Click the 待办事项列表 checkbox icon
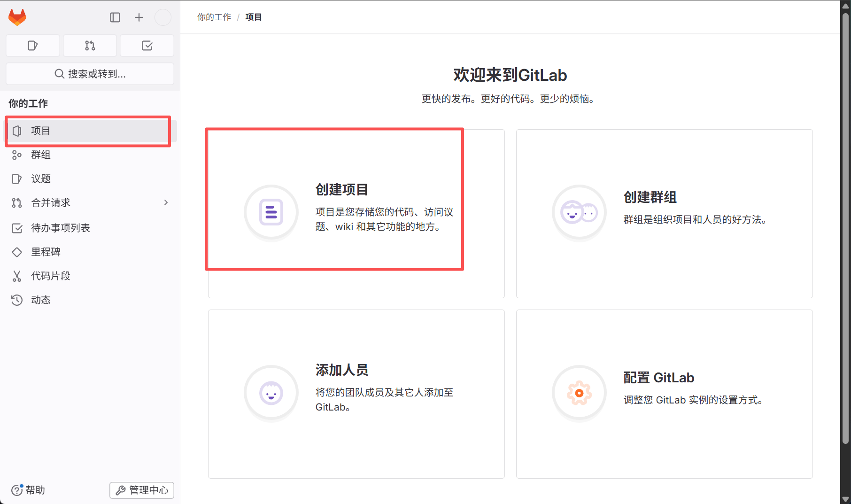Screen dimensions: 851x504 click(x=17, y=228)
